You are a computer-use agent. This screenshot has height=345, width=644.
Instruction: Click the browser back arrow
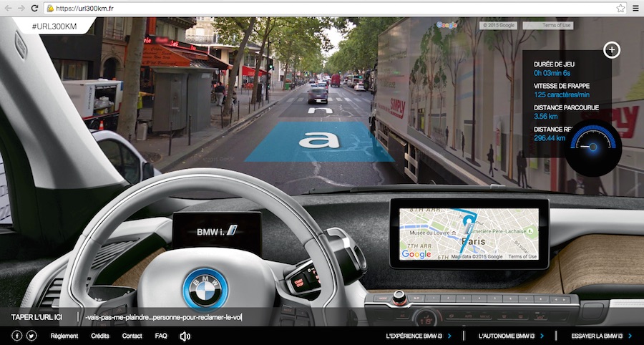coord(8,8)
